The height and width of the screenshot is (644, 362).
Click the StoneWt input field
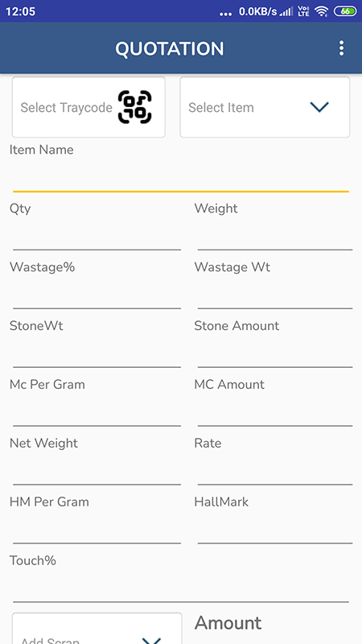coord(97,352)
